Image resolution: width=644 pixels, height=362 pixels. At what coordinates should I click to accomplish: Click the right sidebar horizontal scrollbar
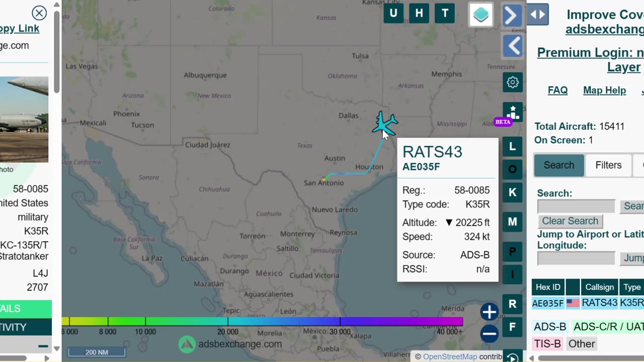590,358
